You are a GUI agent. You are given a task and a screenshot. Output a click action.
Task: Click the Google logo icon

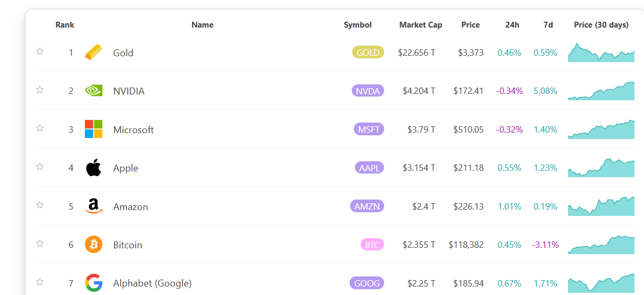94,283
